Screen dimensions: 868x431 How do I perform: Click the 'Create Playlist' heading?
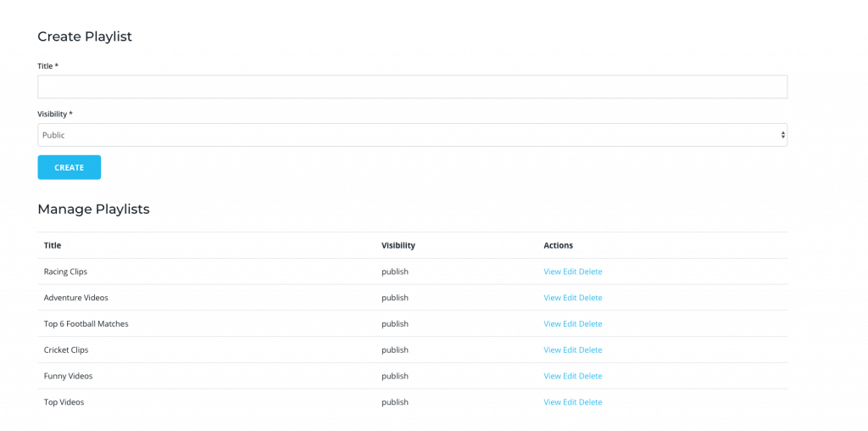coord(85,36)
